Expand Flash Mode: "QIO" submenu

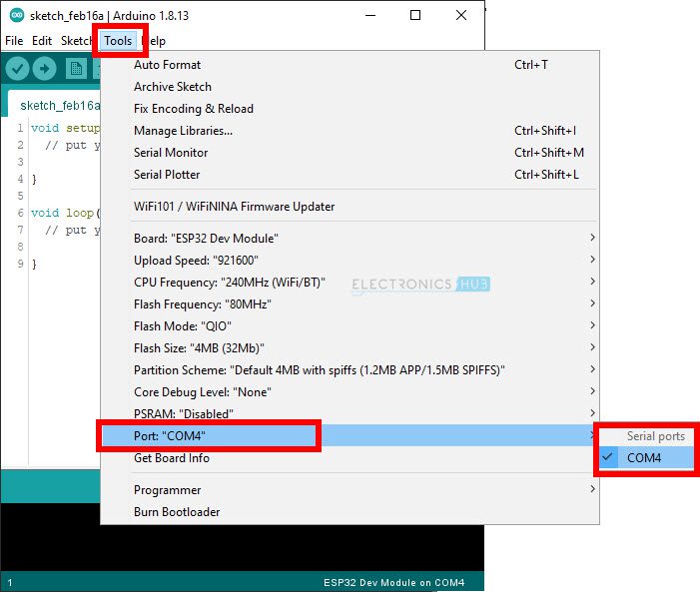pos(350,325)
